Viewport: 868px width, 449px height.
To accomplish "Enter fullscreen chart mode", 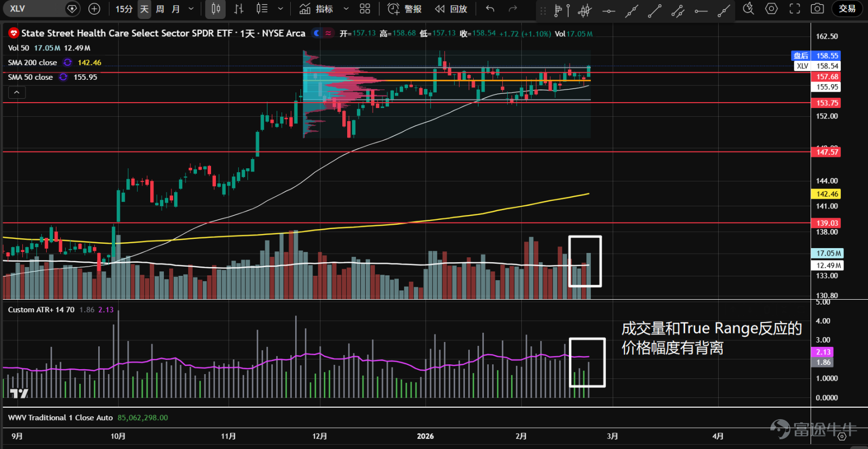I will pos(795,9).
